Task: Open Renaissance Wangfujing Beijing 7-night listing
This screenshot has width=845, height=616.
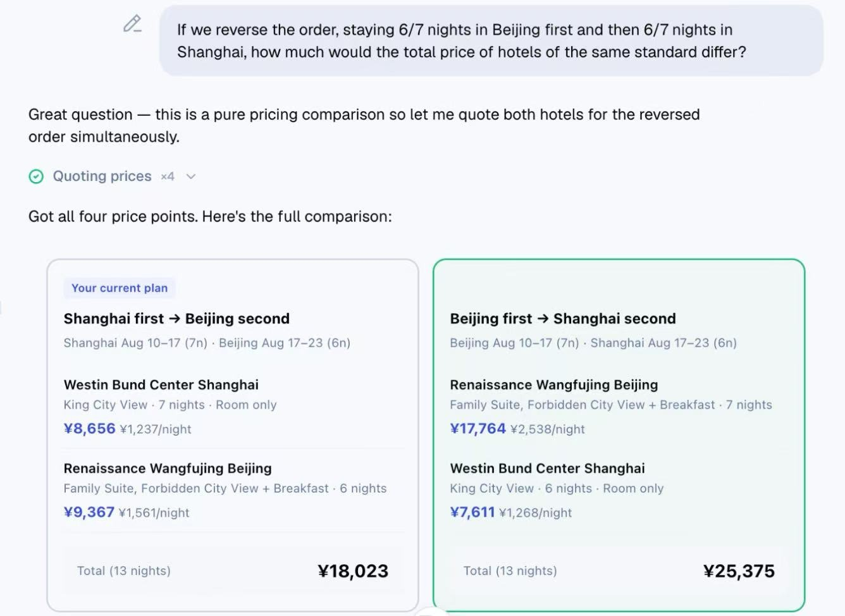Action: pyautogui.click(x=554, y=385)
